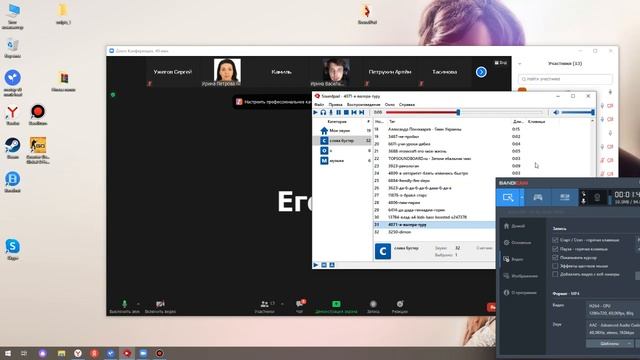This screenshot has height=360, width=640.
Task: Play the selected sound in Soundpad toolbar
Action: coord(316,112)
